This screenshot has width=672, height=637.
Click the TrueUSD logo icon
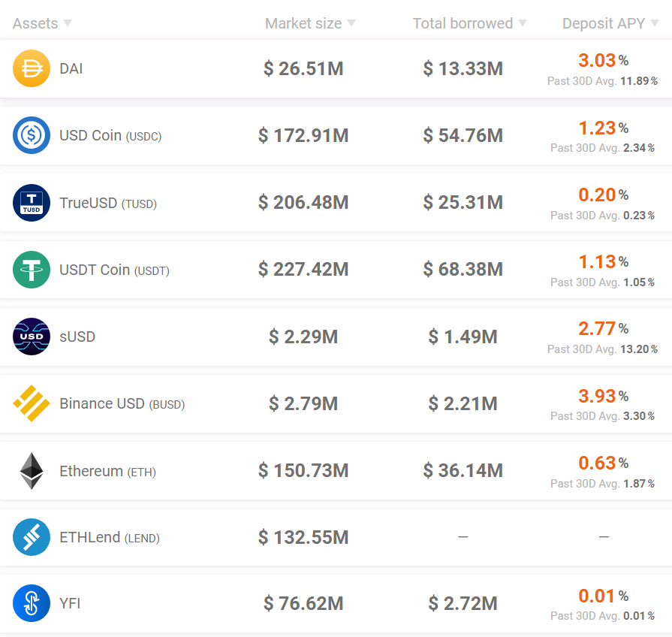coord(32,203)
